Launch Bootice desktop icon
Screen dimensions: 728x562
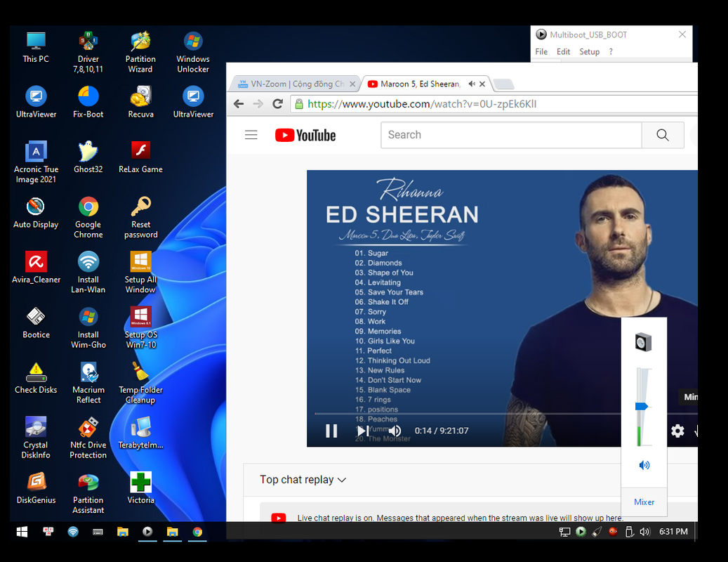pyautogui.click(x=36, y=322)
